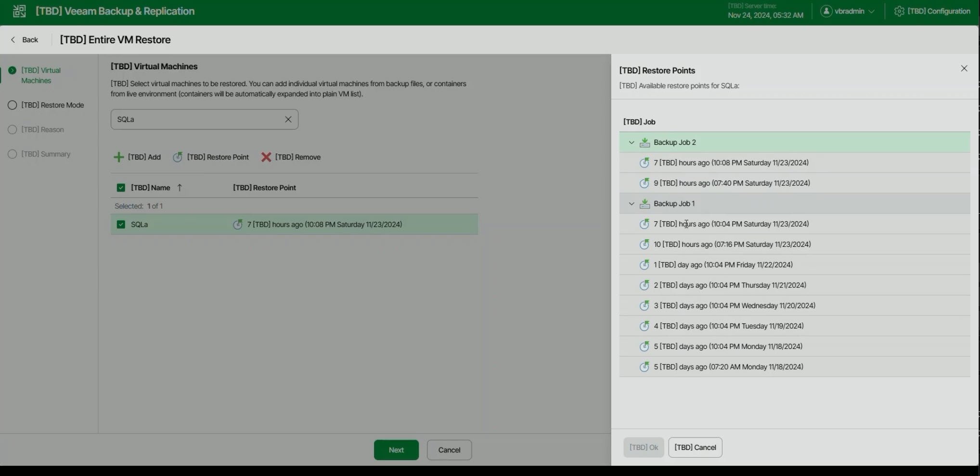Click the Back link text

30,39
